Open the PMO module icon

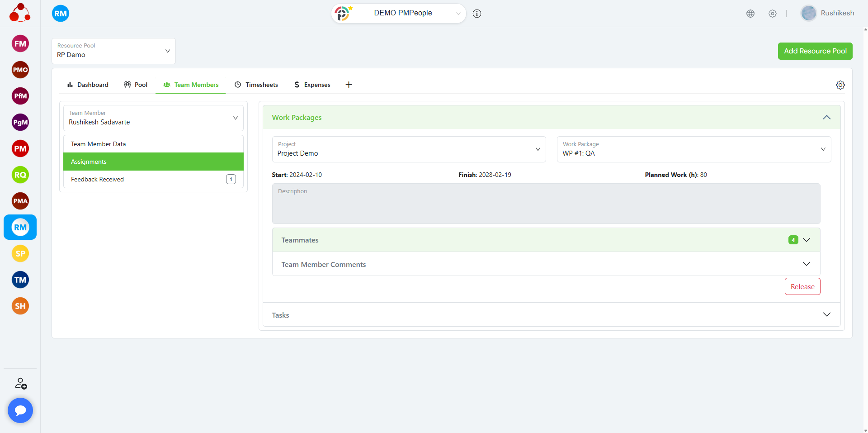click(x=20, y=70)
